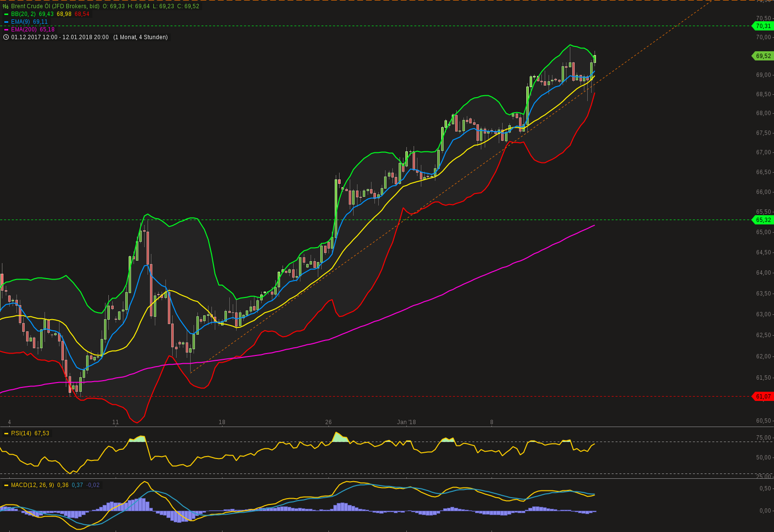This screenshot has height=532, width=774.
Task: Click the '65,00' price axis label
Action: [763, 232]
